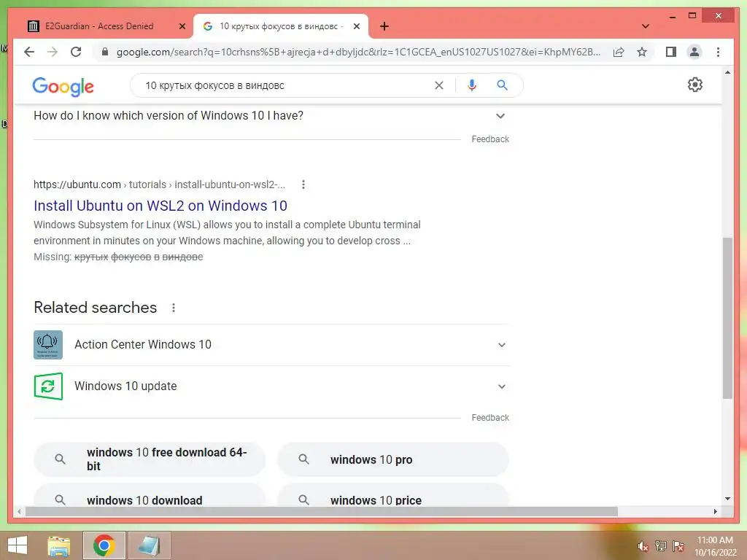Click inside the Google search field

pyautogui.click(x=286, y=85)
